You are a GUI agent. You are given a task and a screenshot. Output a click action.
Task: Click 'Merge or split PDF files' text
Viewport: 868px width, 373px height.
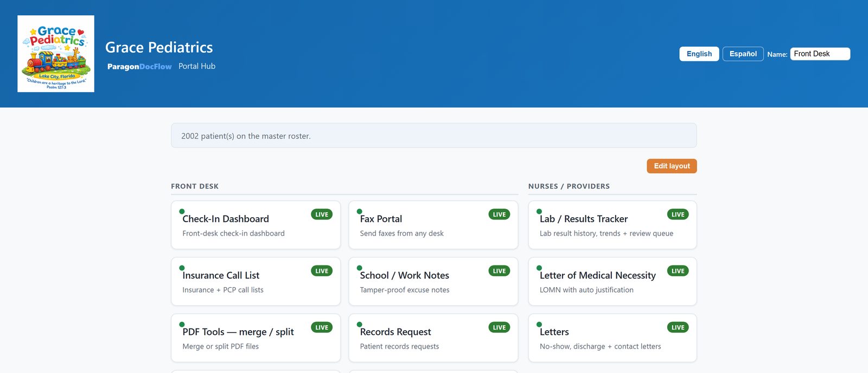(x=220, y=346)
